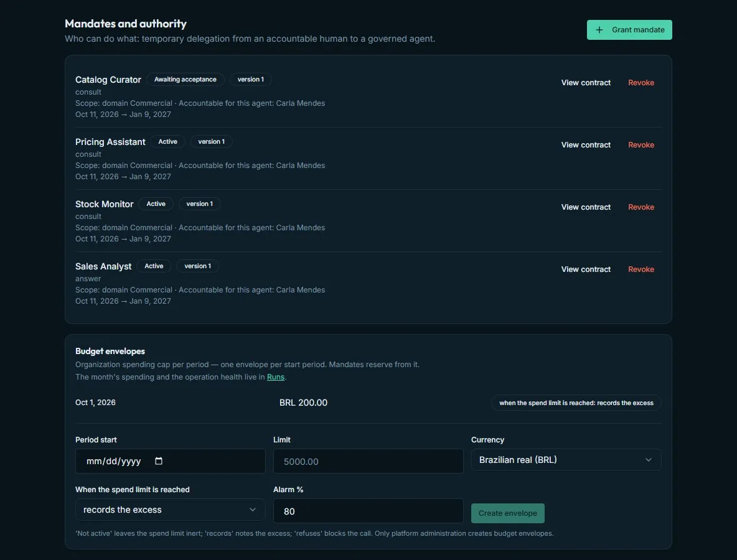Revoke the Sales Analyst mandate

[x=641, y=269]
